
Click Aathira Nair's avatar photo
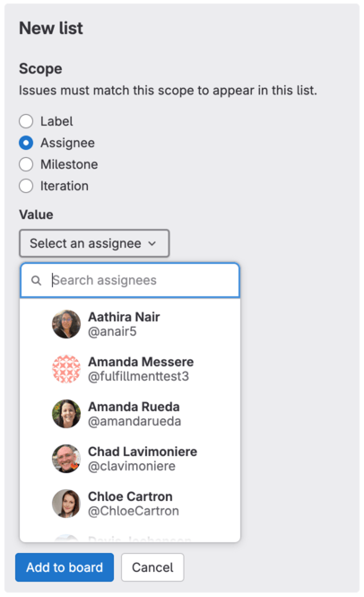[66, 324]
